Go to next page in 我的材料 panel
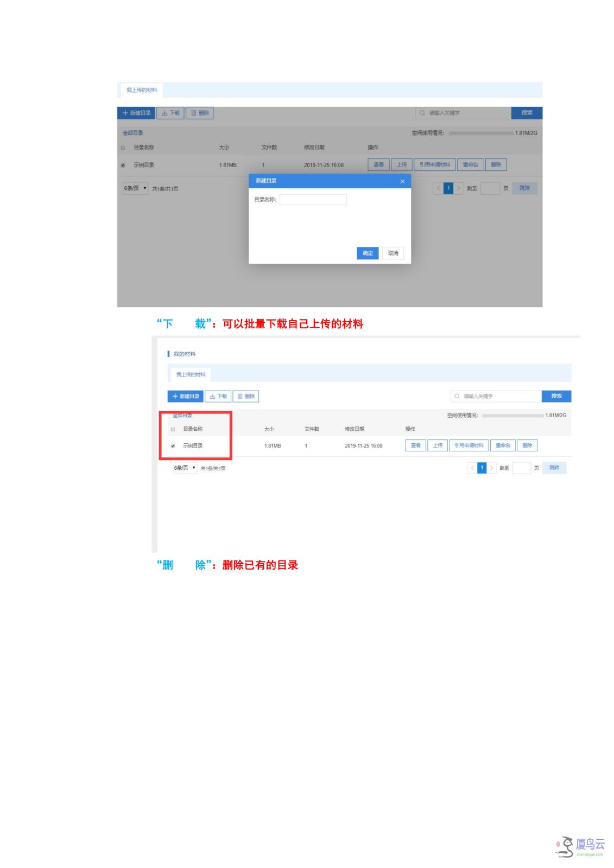 pos(491,468)
